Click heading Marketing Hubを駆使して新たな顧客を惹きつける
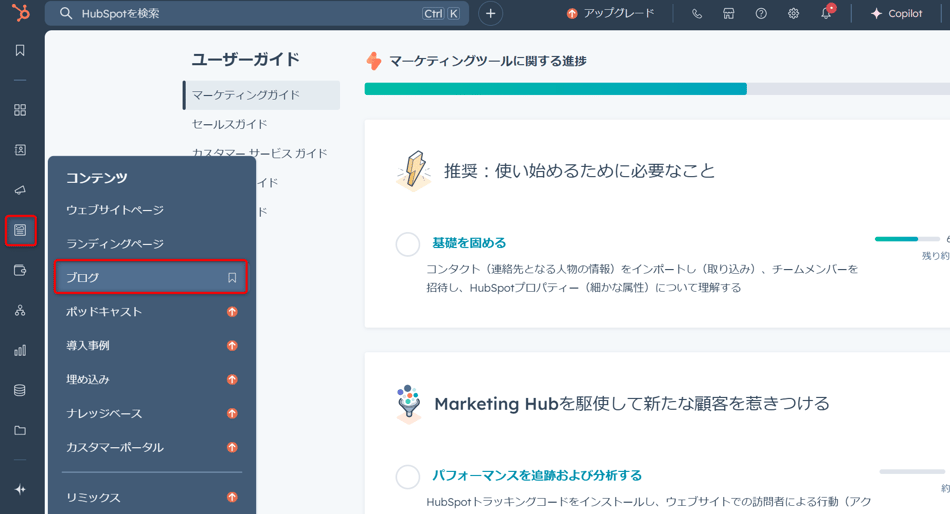Screen dimensions: 950x514 632,404
